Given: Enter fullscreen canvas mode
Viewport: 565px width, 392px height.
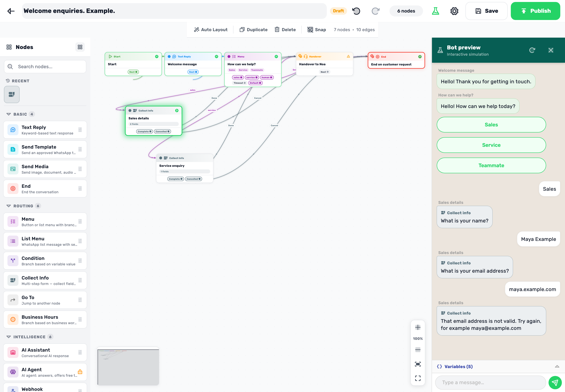Looking at the screenshot, I should coord(418,378).
